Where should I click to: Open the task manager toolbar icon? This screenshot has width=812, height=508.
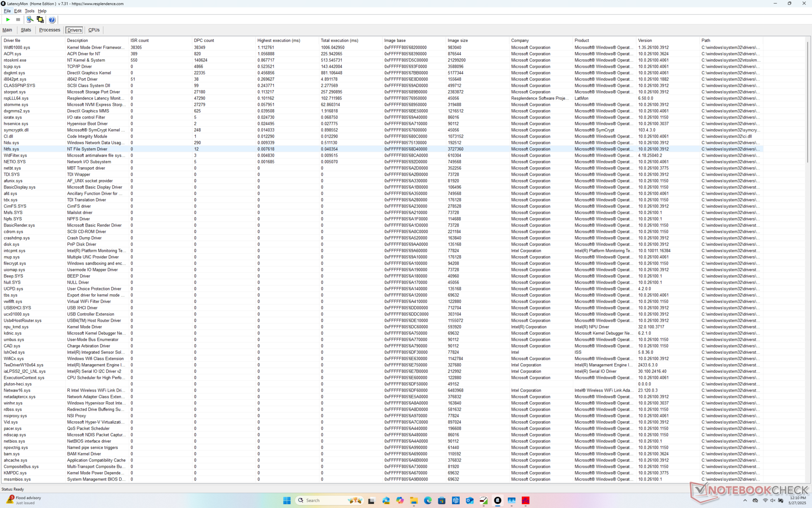30,19
